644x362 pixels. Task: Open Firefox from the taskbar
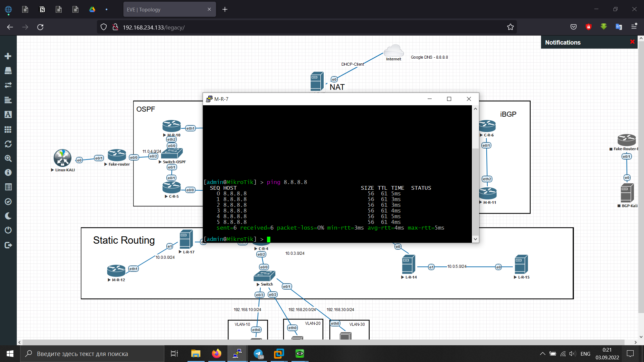coord(217,354)
